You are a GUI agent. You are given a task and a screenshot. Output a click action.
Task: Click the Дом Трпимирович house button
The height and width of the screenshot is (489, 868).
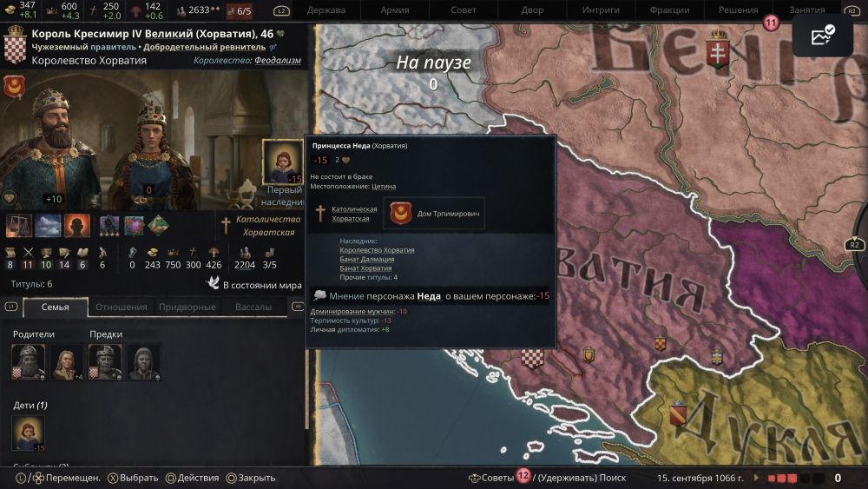point(435,213)
